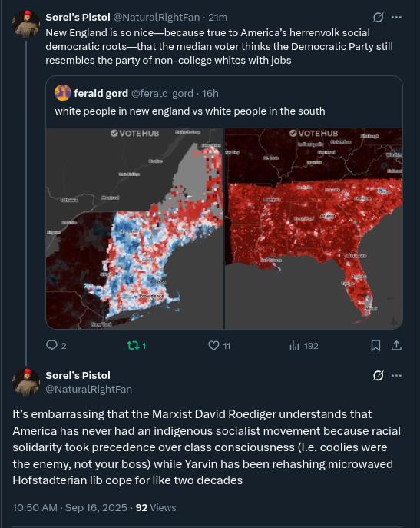The image size is (420, 528).
Task: Open three-dot more menu on top tweet
Action: pos(396,17)
